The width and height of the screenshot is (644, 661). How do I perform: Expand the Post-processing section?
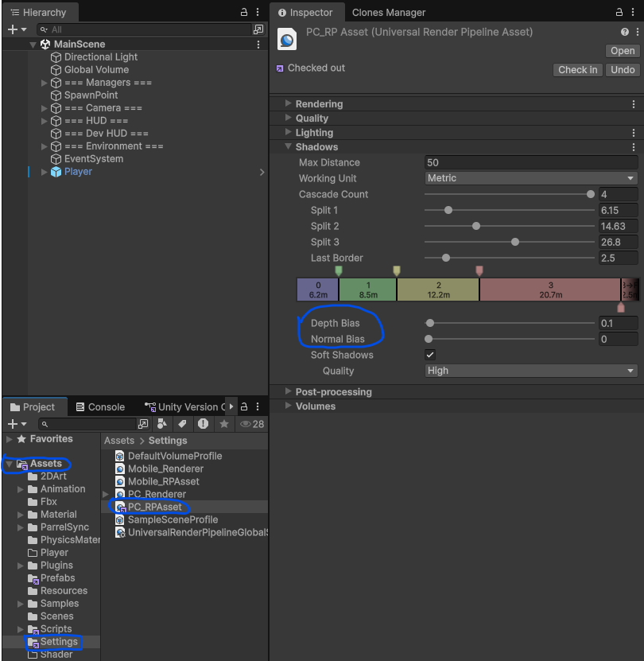333,391
